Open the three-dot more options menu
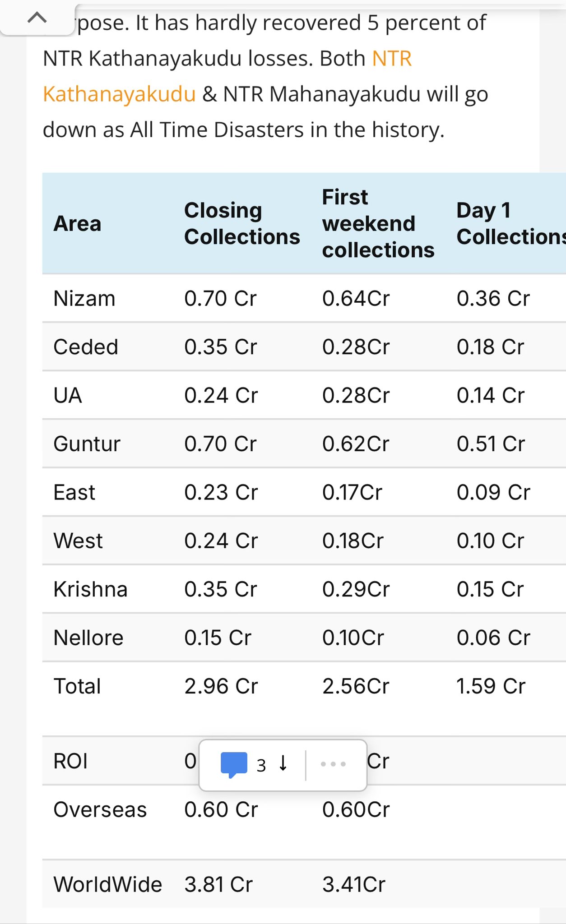Image resolution: width=566 pixels, height=924 pixels. click(333, 764)
